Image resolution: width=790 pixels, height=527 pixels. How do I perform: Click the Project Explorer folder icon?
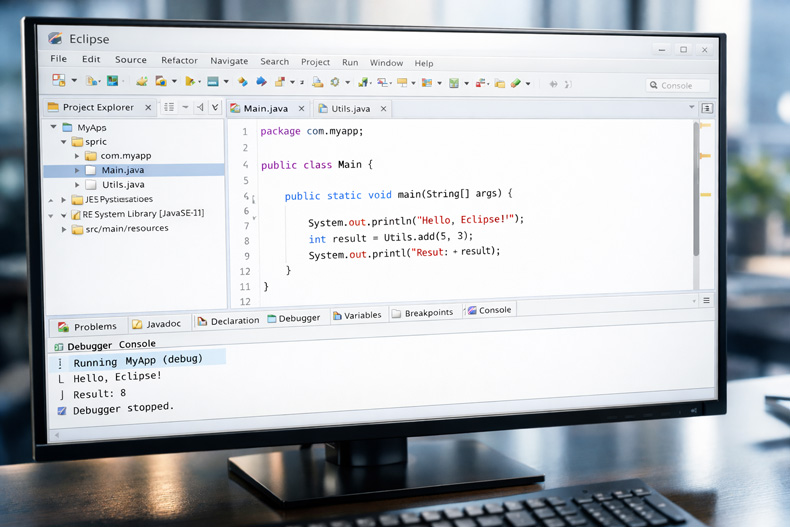[x=54, y=107]
